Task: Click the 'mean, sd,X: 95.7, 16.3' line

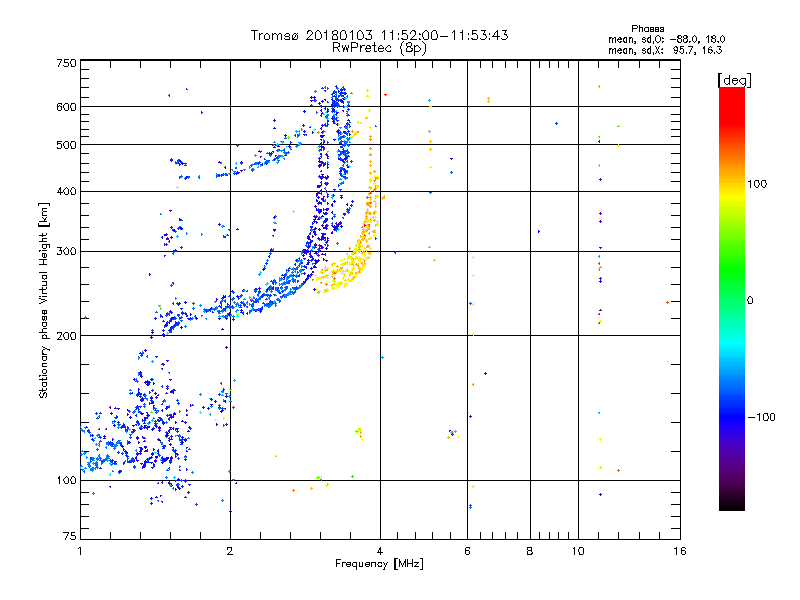Action: (665, 50)
